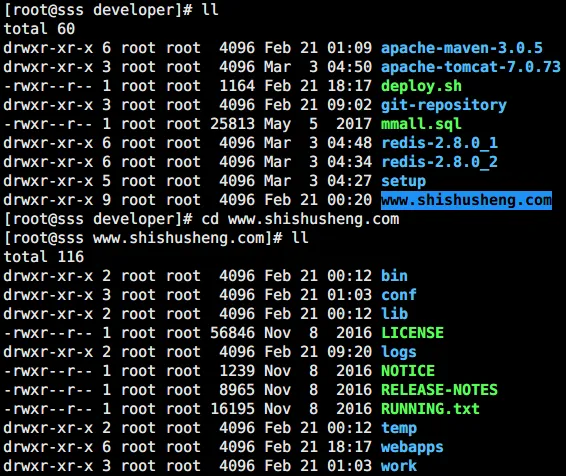Click the RUNNING.txt file name
The height and width of the screenshot is (476, 566).
coord(430,409)
